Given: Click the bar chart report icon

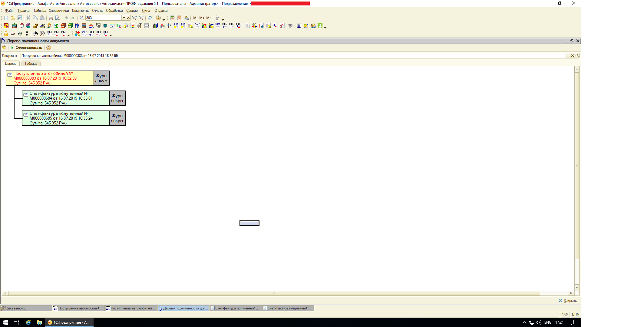Looking at the screenshot, I should pos(261,26).
